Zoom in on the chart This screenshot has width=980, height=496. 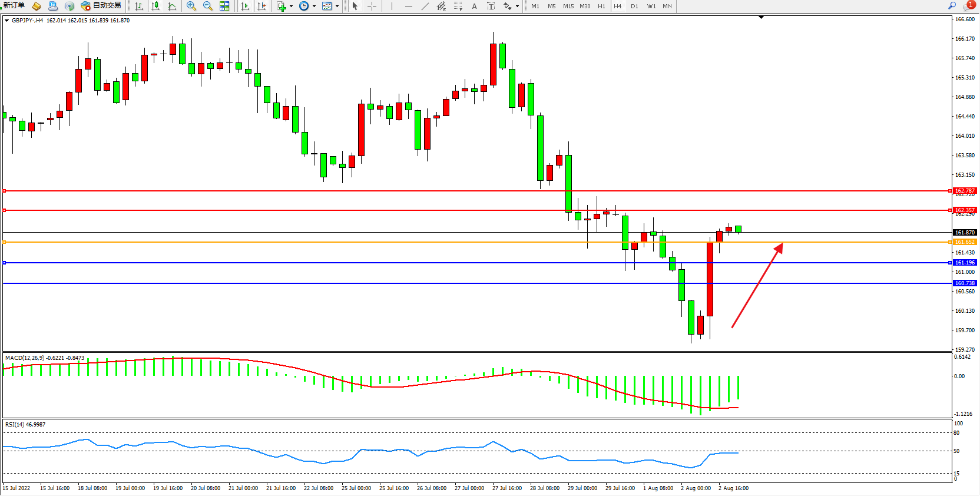pyautogui.click(x=191, y=6)
